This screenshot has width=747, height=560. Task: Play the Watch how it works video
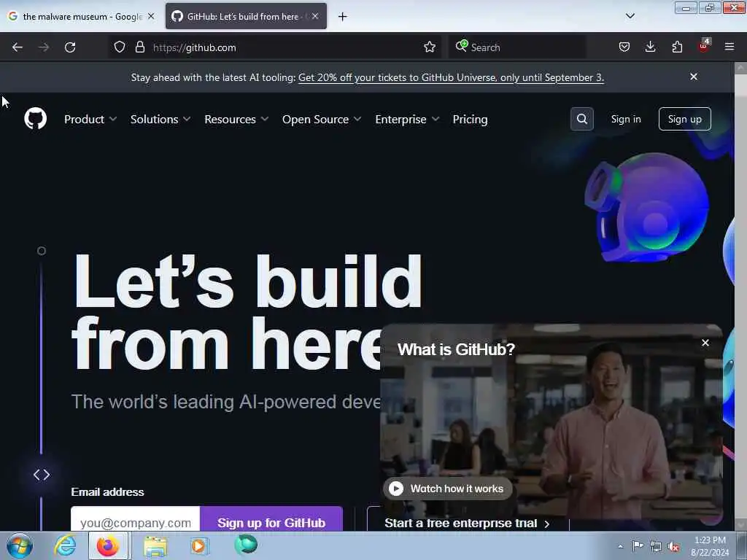point(447,489)
